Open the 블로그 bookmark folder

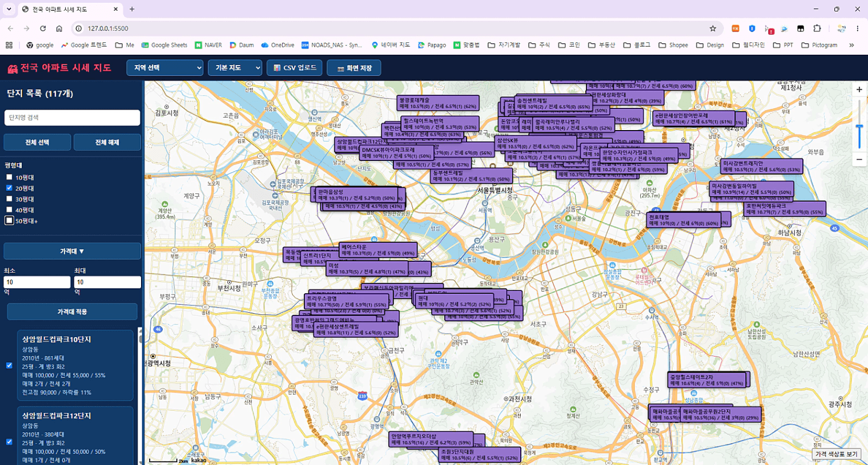pos(637,45)
